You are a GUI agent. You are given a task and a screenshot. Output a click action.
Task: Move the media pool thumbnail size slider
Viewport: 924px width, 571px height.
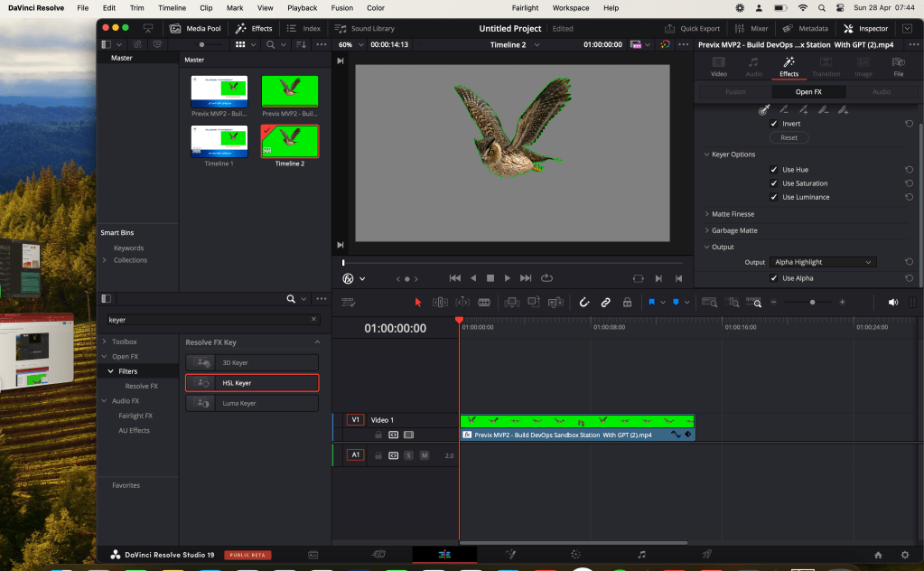[x=201, y=45]
